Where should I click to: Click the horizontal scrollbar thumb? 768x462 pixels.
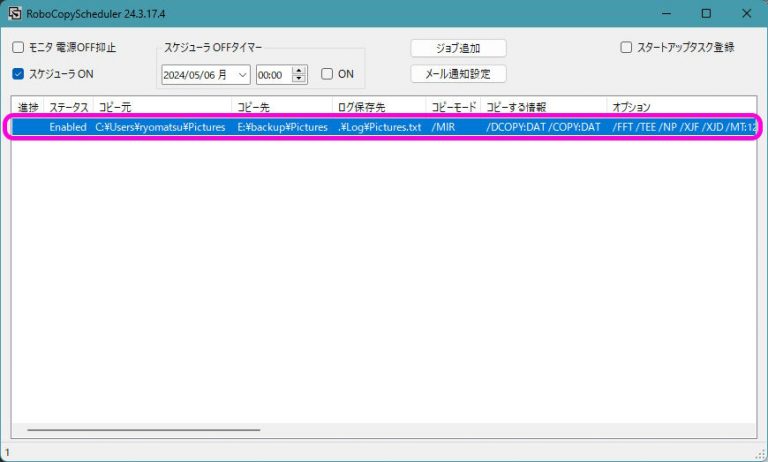144,430
